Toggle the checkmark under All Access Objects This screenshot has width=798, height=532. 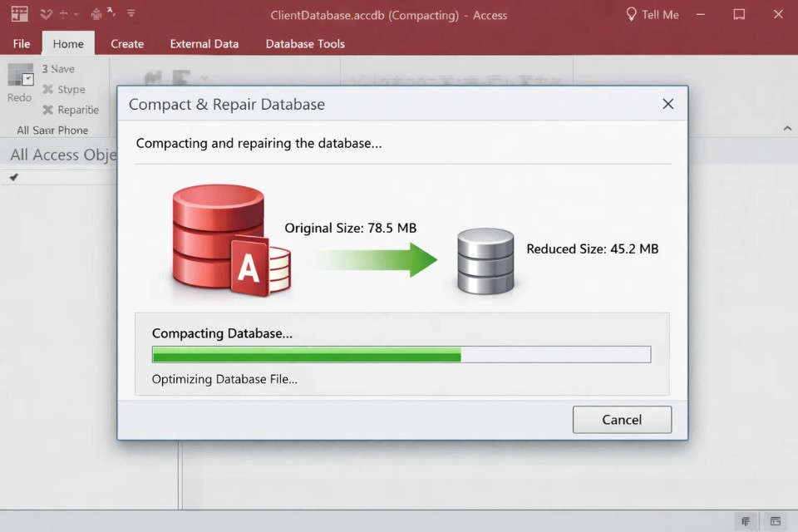tap(14, 177)
